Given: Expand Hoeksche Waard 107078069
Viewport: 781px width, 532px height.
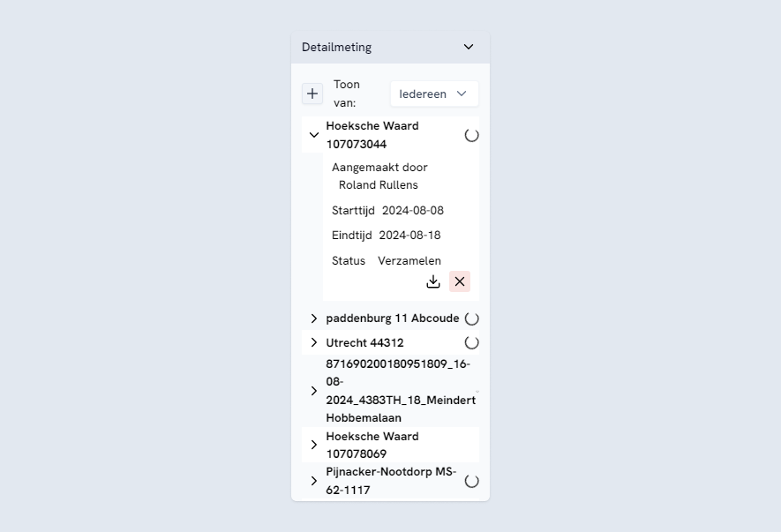Looking at the screenshot, I should click(x=314, y=445).
